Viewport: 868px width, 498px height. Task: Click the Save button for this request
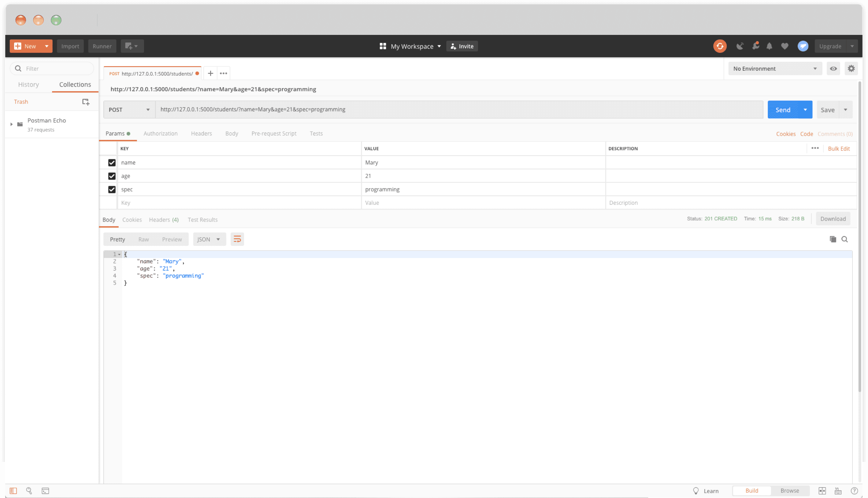(827, 110)
